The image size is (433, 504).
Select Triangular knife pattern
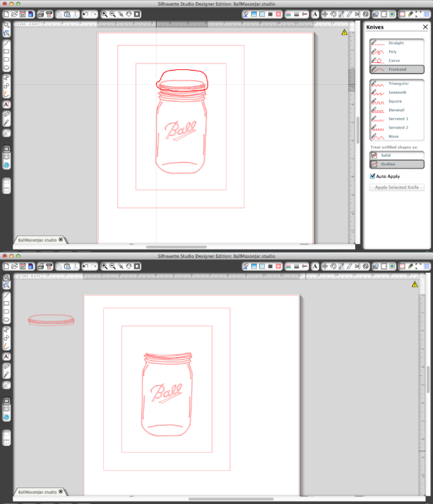pyautogui.click(x=397, y=83)
